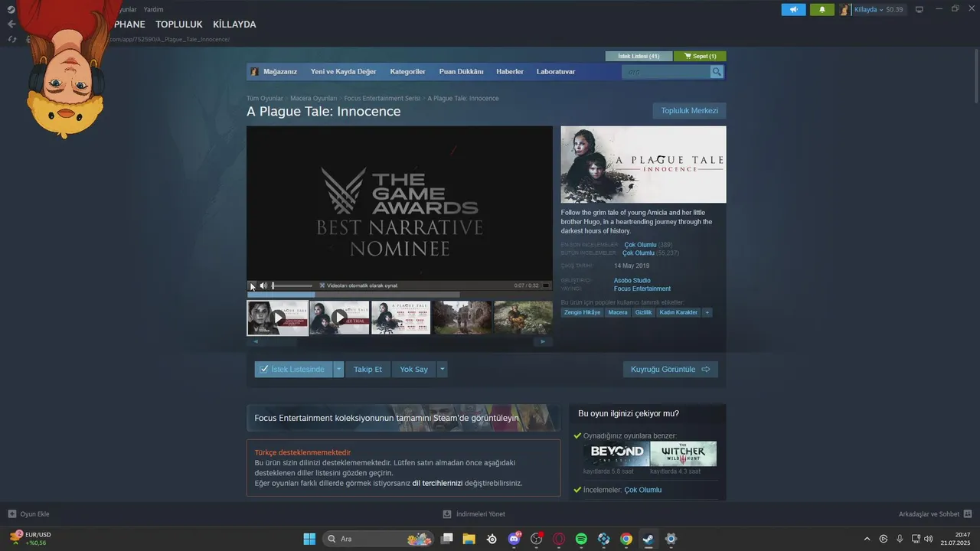Open the Beyond: Two Souls similar game thumbnail
The width and height of the screenshot is (980, 551).
[x=616, y=454]
